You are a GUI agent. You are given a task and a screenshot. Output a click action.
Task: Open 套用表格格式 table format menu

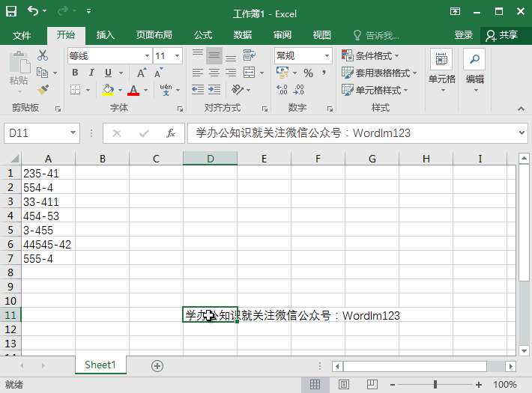(x=379, y=73)
